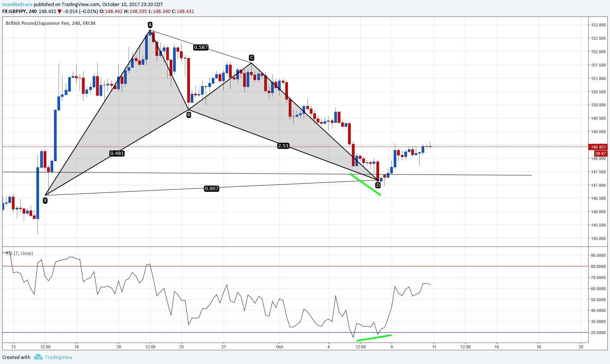610x364 pixels.
Task: Click the 153.000 price axis label
Action: point(599,25)
